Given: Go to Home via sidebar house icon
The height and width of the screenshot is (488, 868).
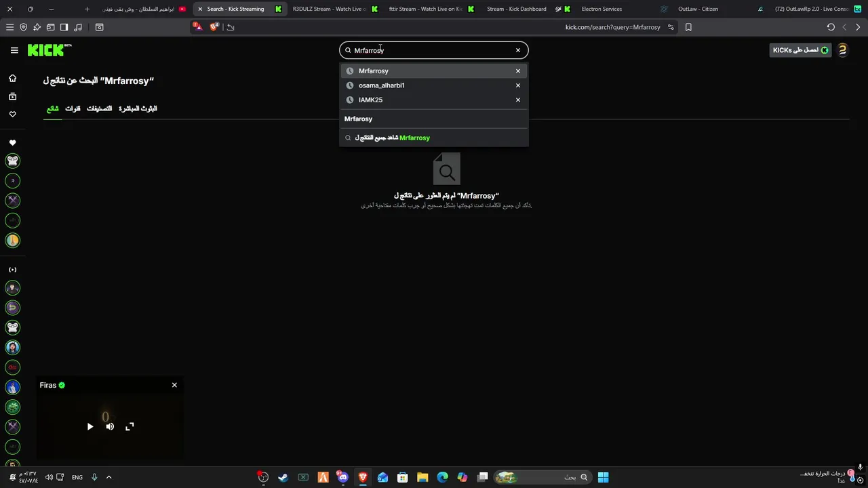Looking at the screenshot, I should pos(12,79).
